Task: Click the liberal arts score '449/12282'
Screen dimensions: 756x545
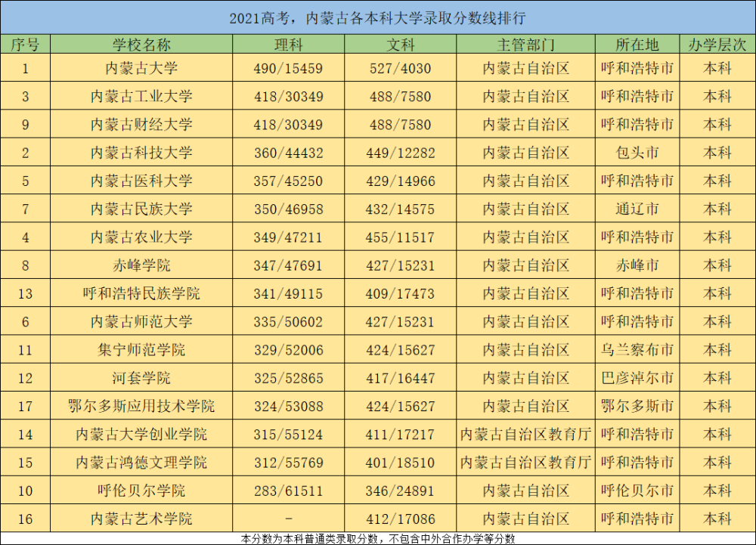Action: click(x=400, y=153)
